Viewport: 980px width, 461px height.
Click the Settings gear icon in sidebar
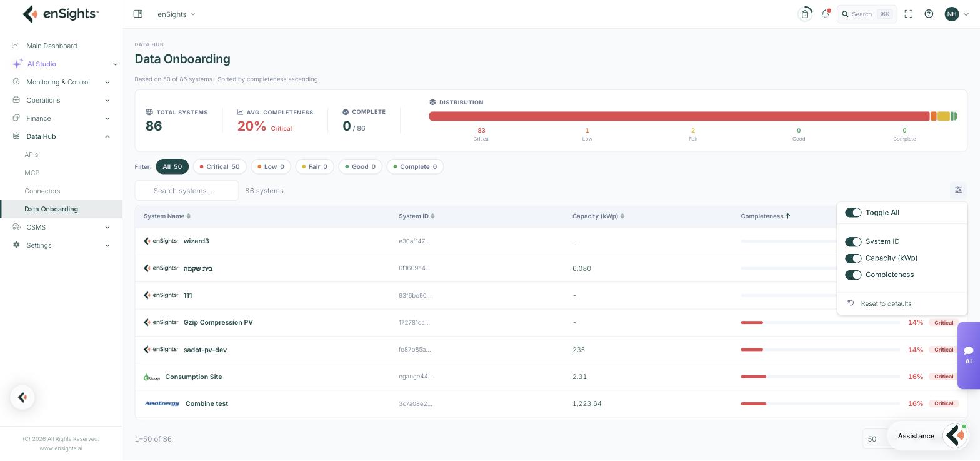click(16, 245)
